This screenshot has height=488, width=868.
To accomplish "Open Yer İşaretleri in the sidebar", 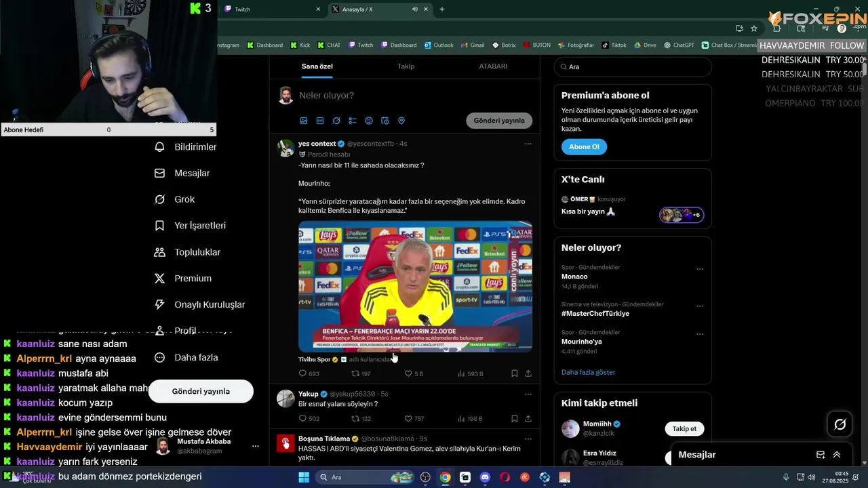I will 190,226.
